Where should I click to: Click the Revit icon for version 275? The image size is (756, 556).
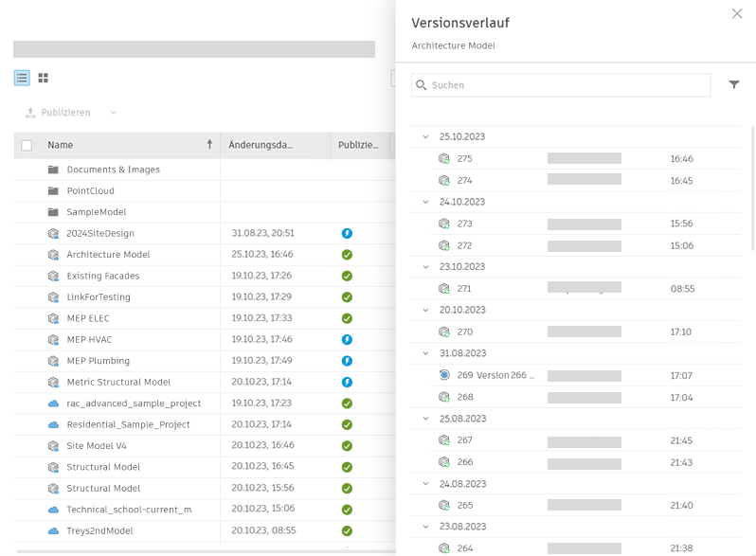[444, 158]
